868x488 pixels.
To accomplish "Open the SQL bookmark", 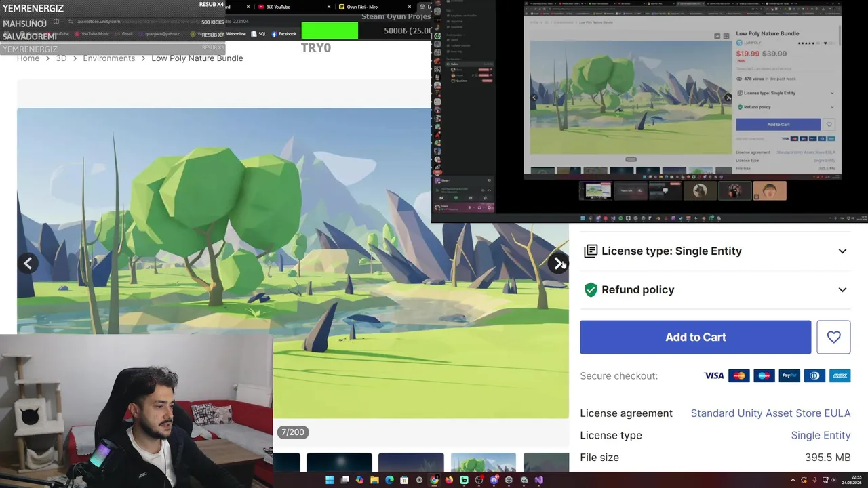I will click(x=258, y=34).
